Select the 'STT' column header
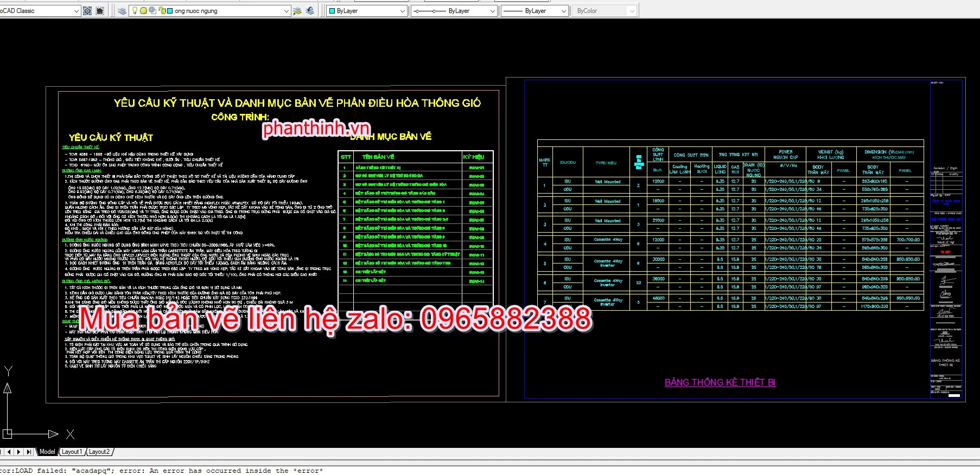The height and width of the screenshot is (475, 980). pos(346,157)
